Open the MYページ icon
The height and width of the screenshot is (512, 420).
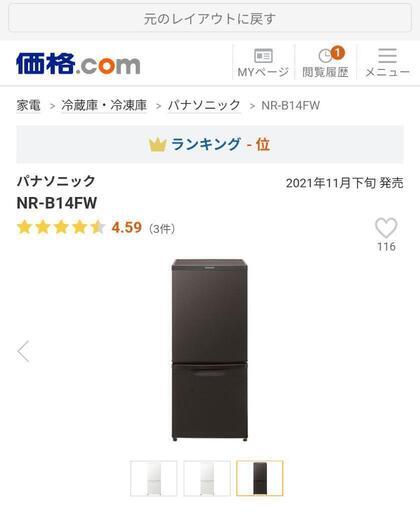point(263,56)
